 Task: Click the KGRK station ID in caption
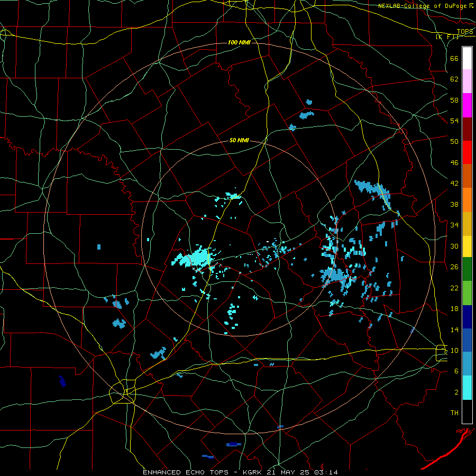(253, 472)
